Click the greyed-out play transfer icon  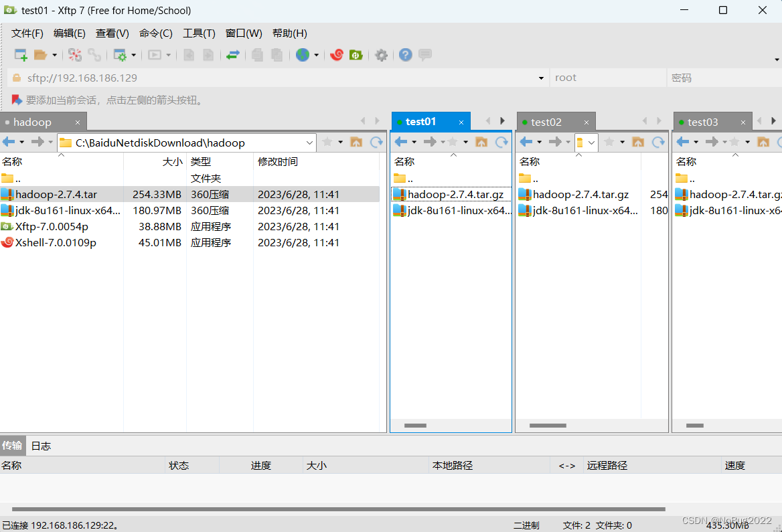coord(155,55)
